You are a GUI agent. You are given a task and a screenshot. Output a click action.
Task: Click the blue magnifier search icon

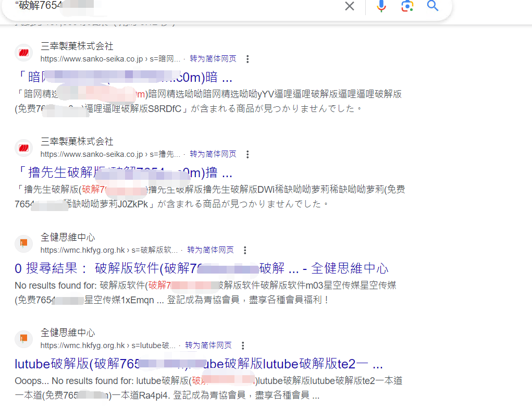click(x=432, y=6)
